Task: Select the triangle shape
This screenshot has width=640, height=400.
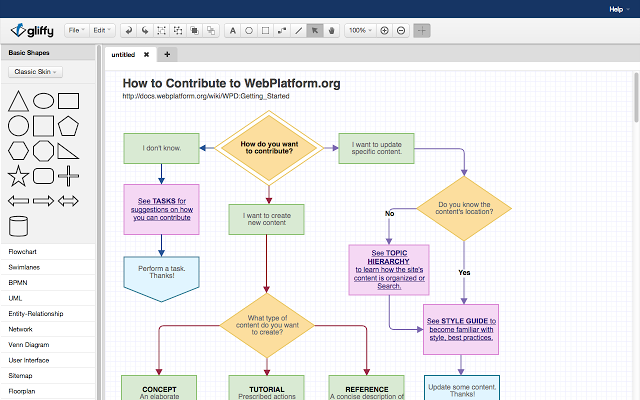Action: pyautogui.click(x=17, y=101)
